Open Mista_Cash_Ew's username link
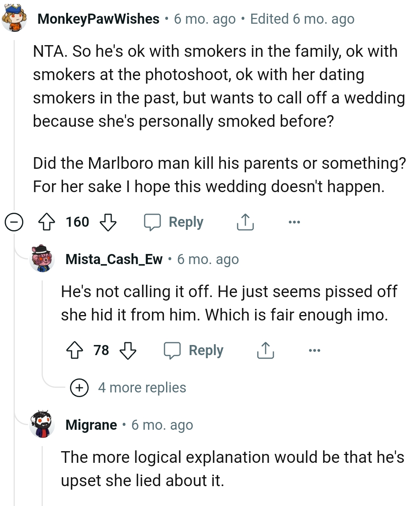Image resolution: width=420 pixels, height=506 pixels. pyautogui.click(x=114, y=259)
